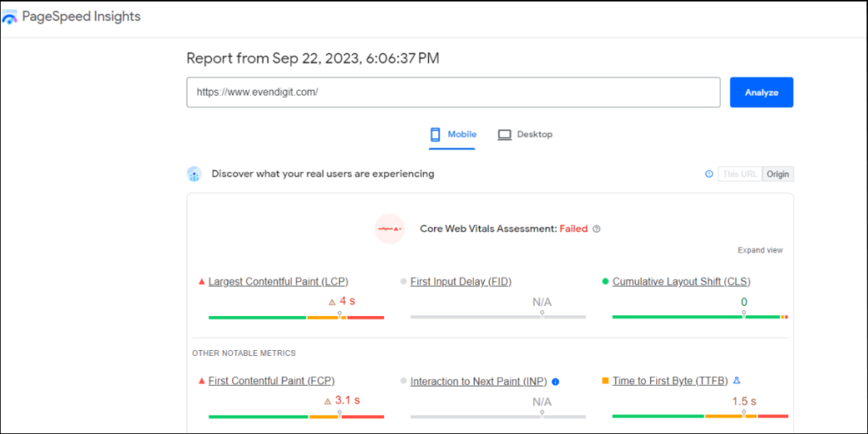Click the desktop laptop icon

(x=504, y=135)
